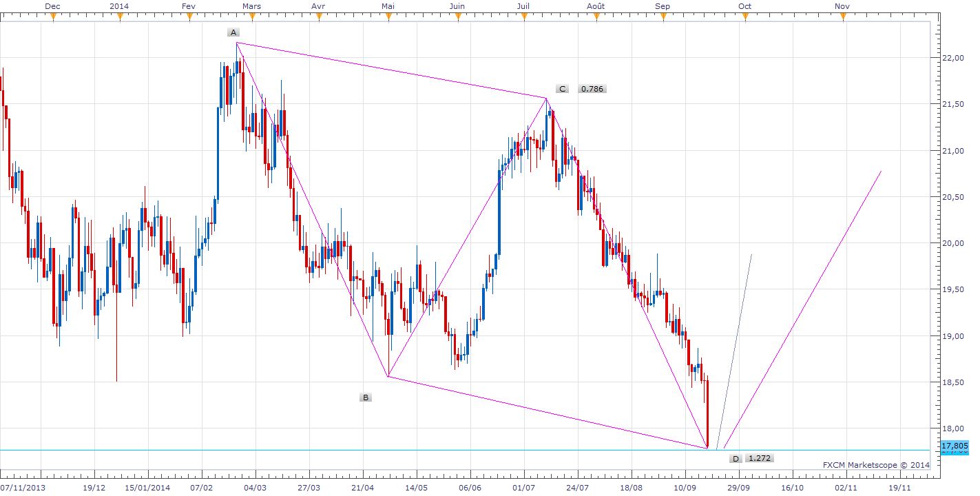Select the orange marker below Mars
This screenshot has height=496, width=980.
pos(252,17)
